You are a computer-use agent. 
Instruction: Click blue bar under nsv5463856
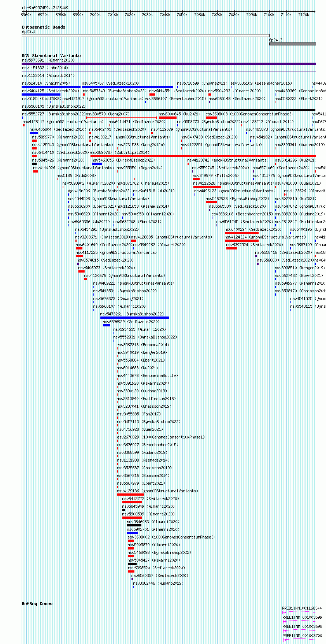[97, 164]
